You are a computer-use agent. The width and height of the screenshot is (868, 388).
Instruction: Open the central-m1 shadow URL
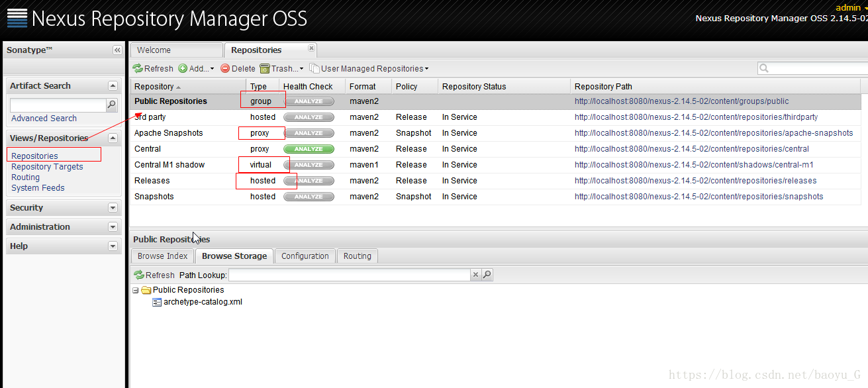pyautogui.click(x=694, y=165)
